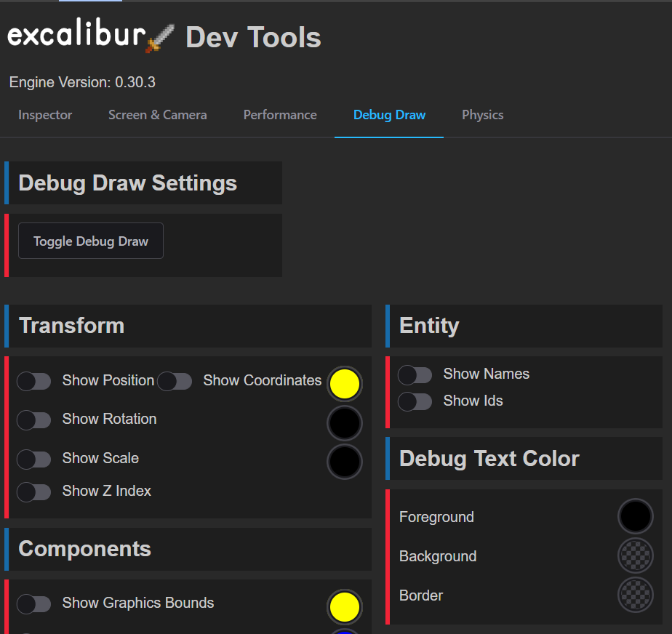Enable Show Z Index toggle
This screenshot has height=634, width=672.
click(x=34, y=491)
